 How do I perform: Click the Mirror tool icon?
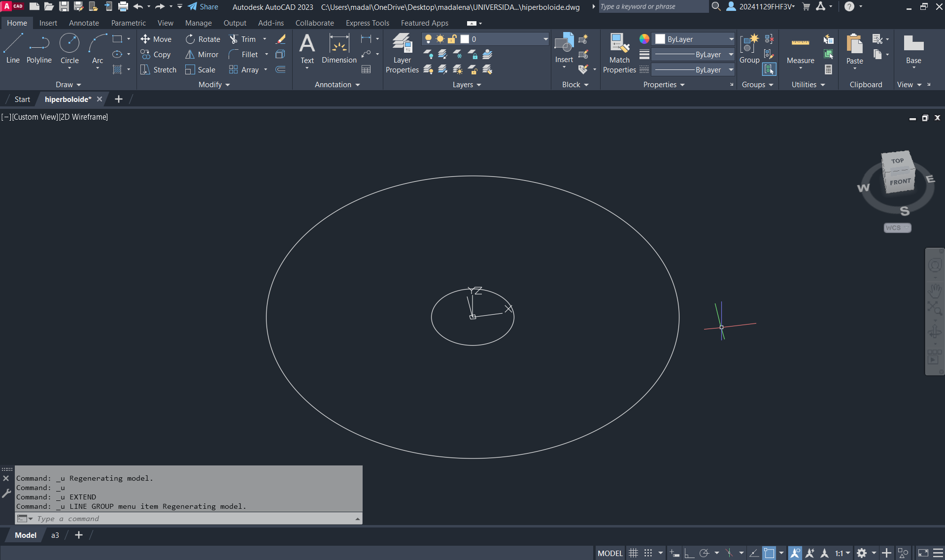(x=190, y=55)
